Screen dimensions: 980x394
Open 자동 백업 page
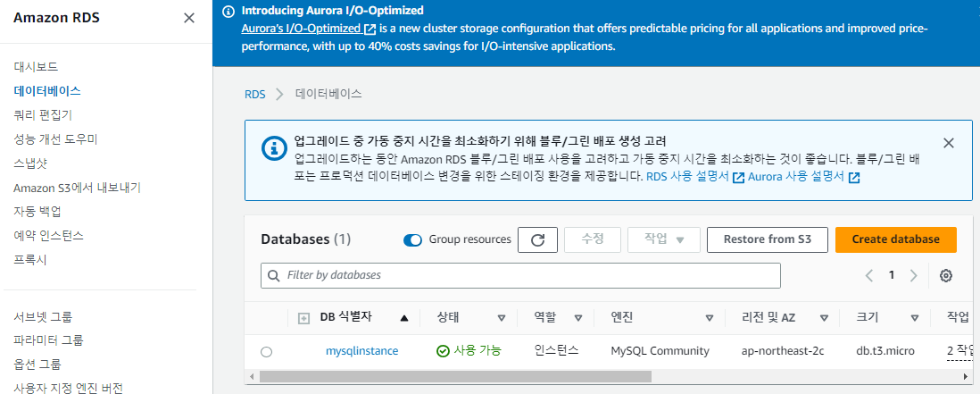(37, 212)
